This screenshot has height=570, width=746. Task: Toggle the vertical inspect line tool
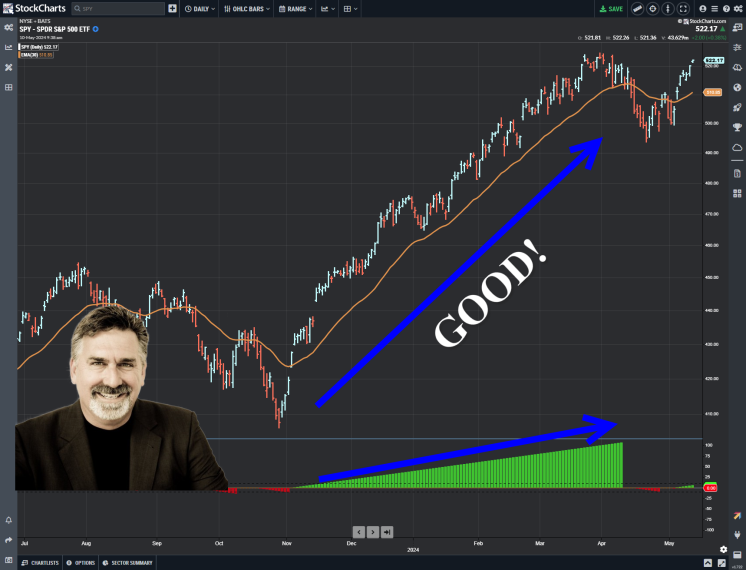[x=668, y=9]
